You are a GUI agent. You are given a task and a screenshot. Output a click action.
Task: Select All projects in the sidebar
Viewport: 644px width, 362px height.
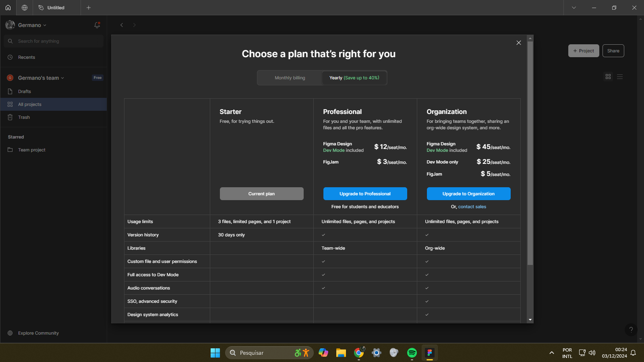[x=53, y=104]
